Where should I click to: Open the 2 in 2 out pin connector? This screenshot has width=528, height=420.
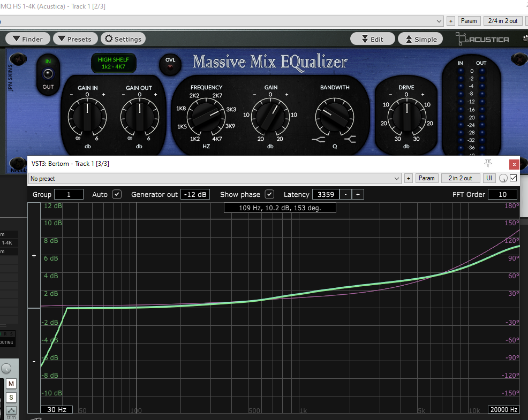460,178
